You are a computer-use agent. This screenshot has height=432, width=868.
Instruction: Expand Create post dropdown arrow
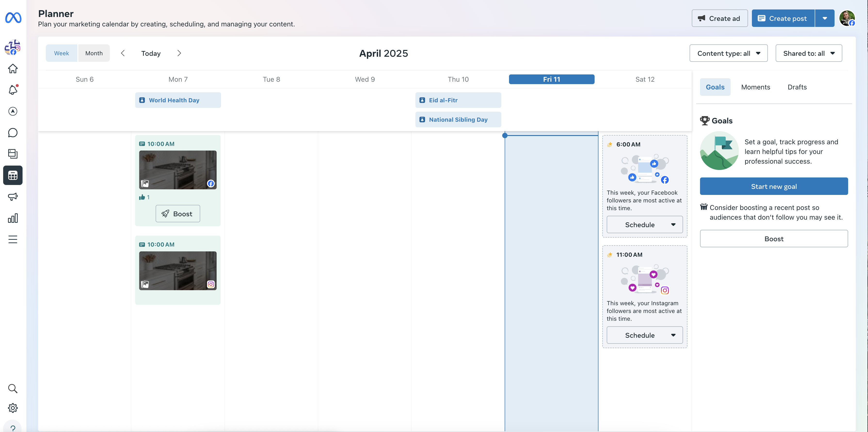point(825,18)
